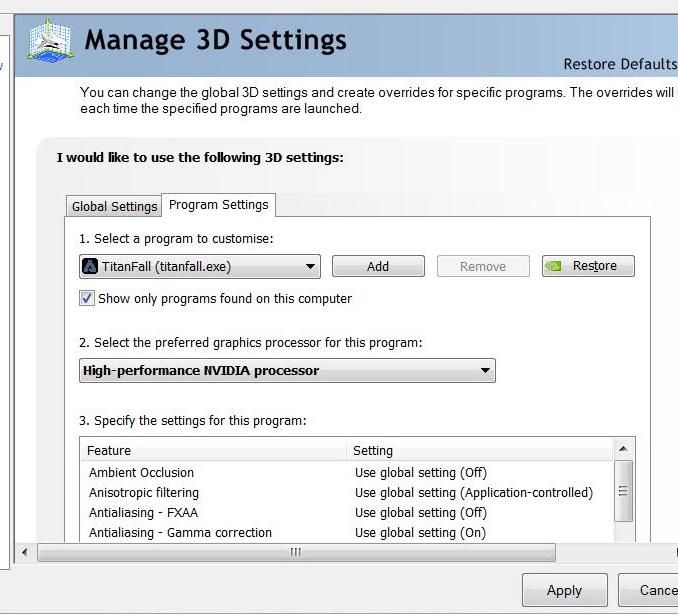
Task: Click the horizontal scrollbar left arrow
Action: pos(24,552)
